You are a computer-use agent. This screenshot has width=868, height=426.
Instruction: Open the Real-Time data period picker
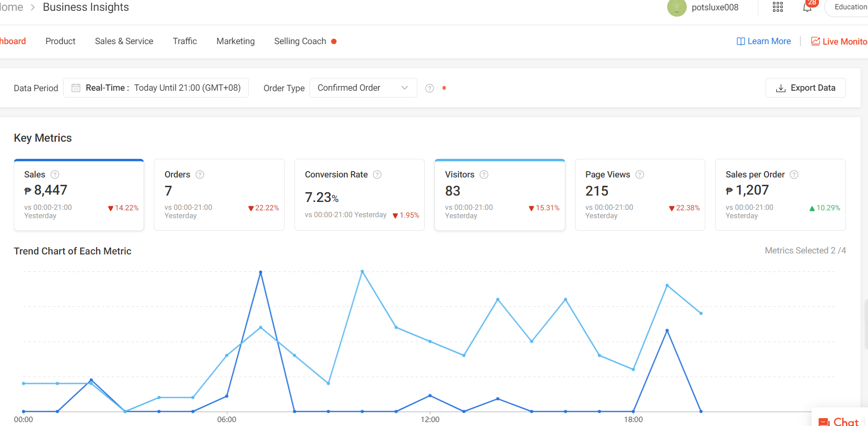tap(156, 88)
